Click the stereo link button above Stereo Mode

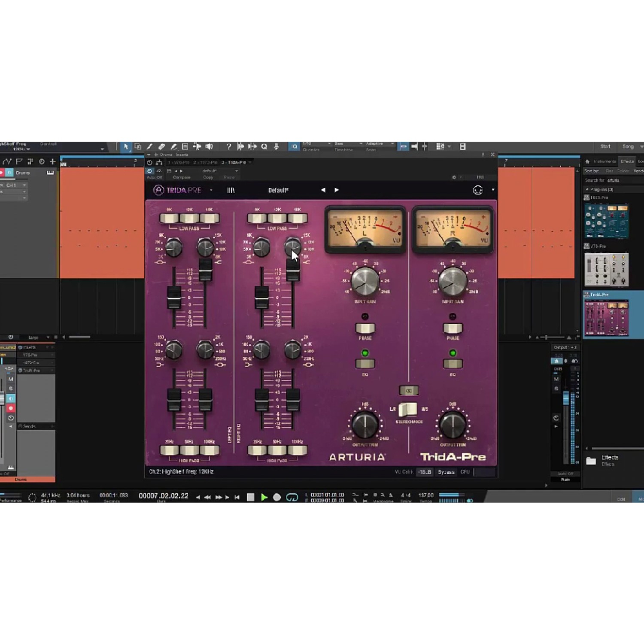pos(409,391)
